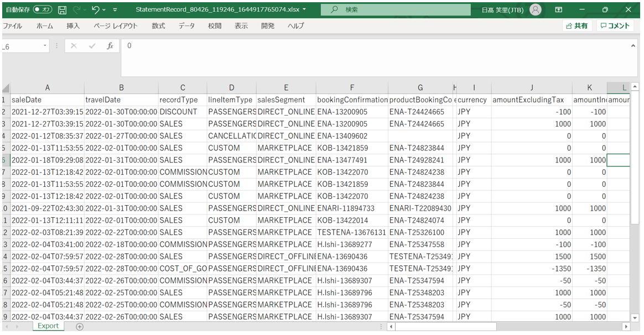Switch to the データ ribbon tab
Image resolution: width=644 pixels, height=335 pixels.
186,26
